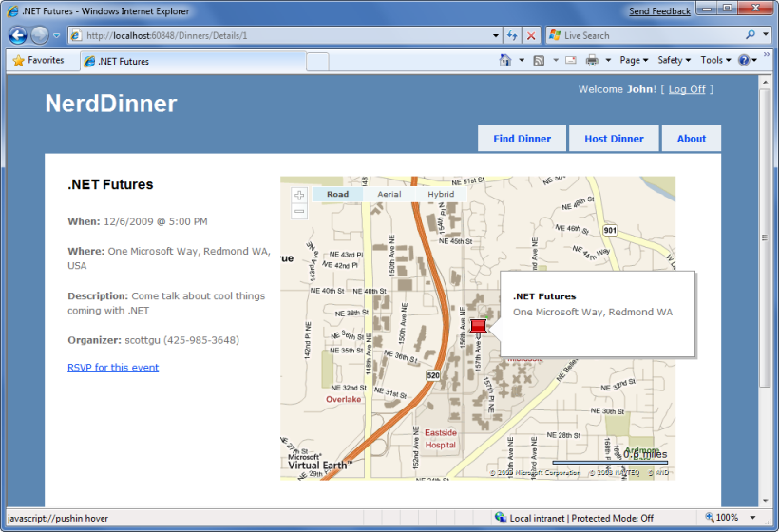Click the Internet Explorer title bar icon

(12, 11)
